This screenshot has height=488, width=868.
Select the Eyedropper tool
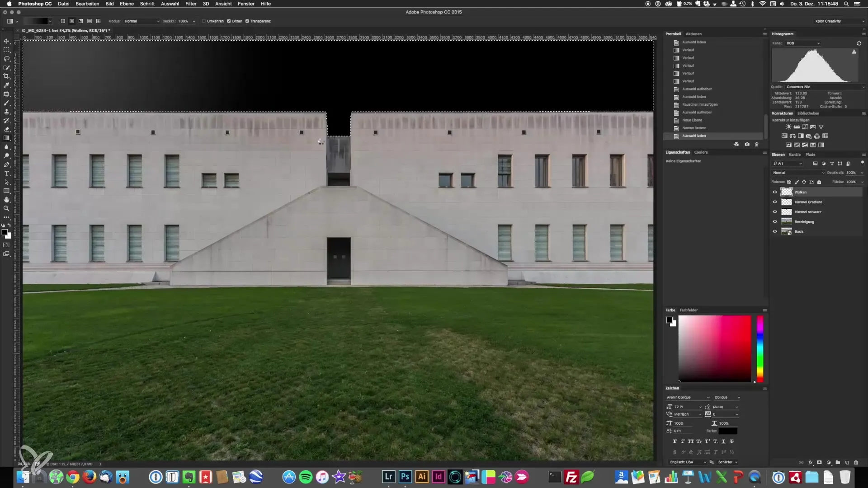6,85
